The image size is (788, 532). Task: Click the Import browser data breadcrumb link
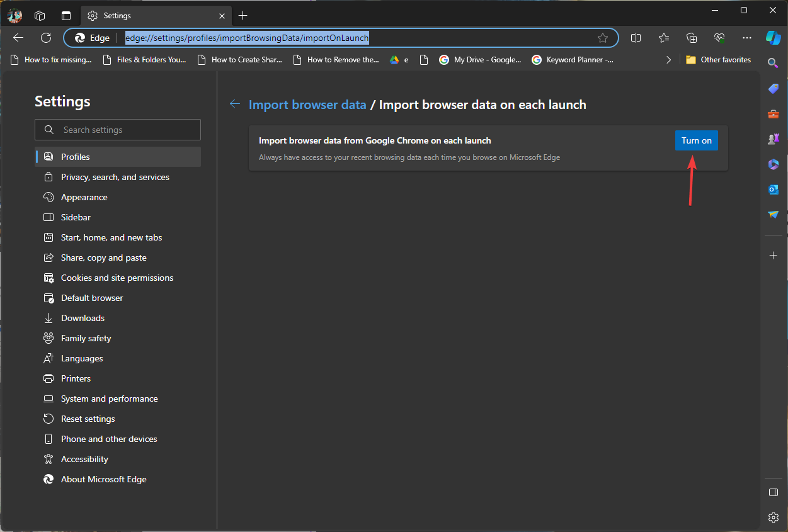point(307,105)
